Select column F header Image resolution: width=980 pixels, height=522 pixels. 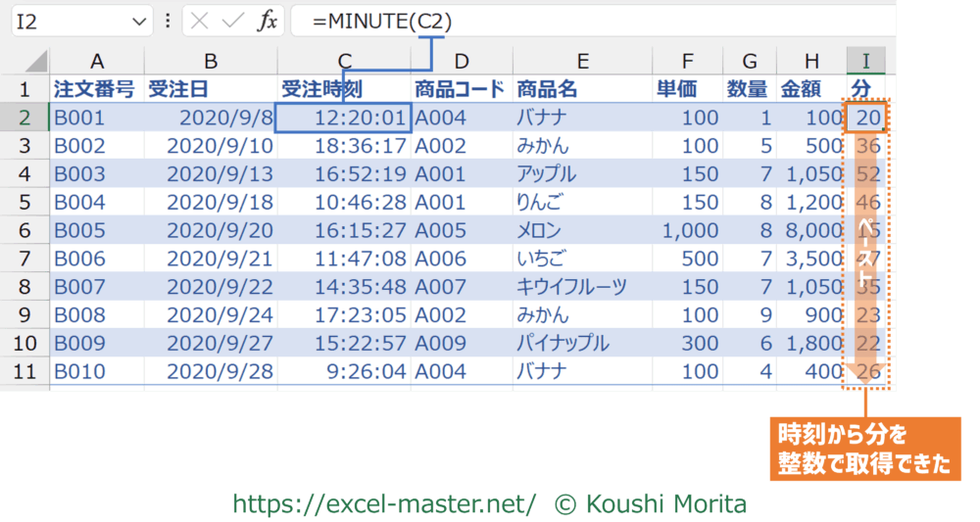pos(688,62)
